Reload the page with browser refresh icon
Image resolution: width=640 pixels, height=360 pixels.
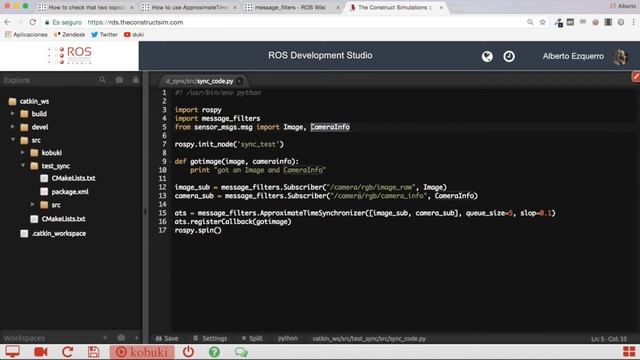[33, 22]
